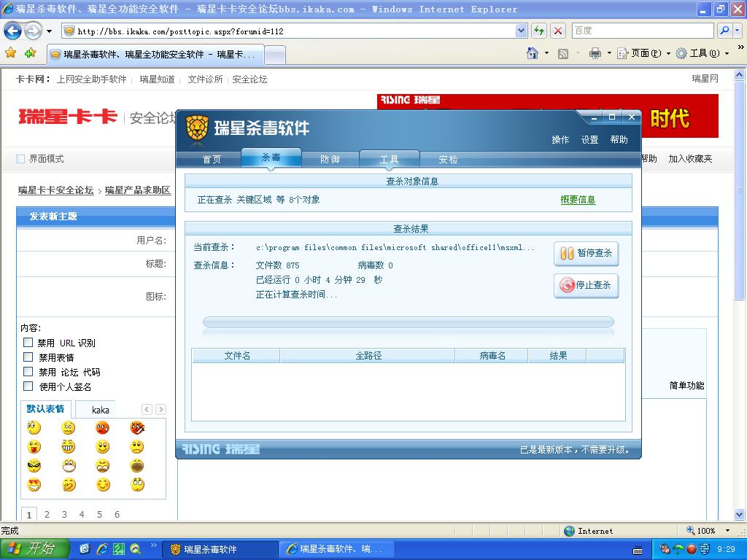Enable the 禁用 论坛 代码 checkbox
Image resolution: width=747 pixels, height=560 pixels.
pyautogui.click(x=28, y=371)
